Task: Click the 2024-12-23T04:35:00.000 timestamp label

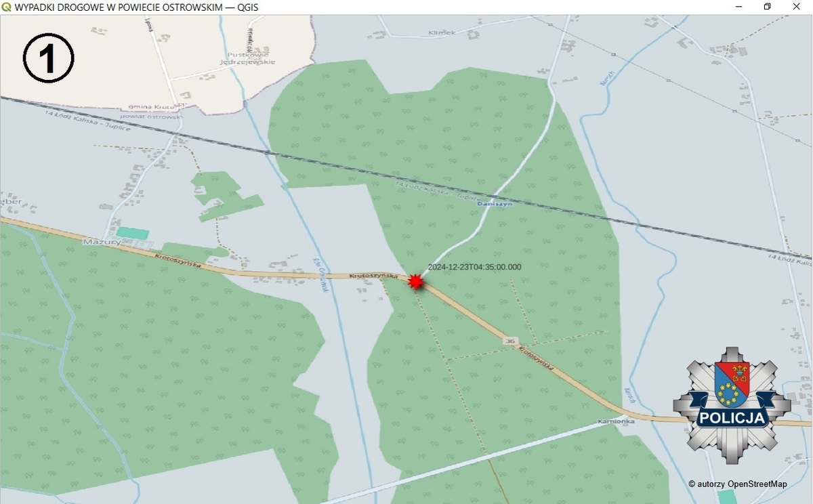Action: [x=475, y=267]
